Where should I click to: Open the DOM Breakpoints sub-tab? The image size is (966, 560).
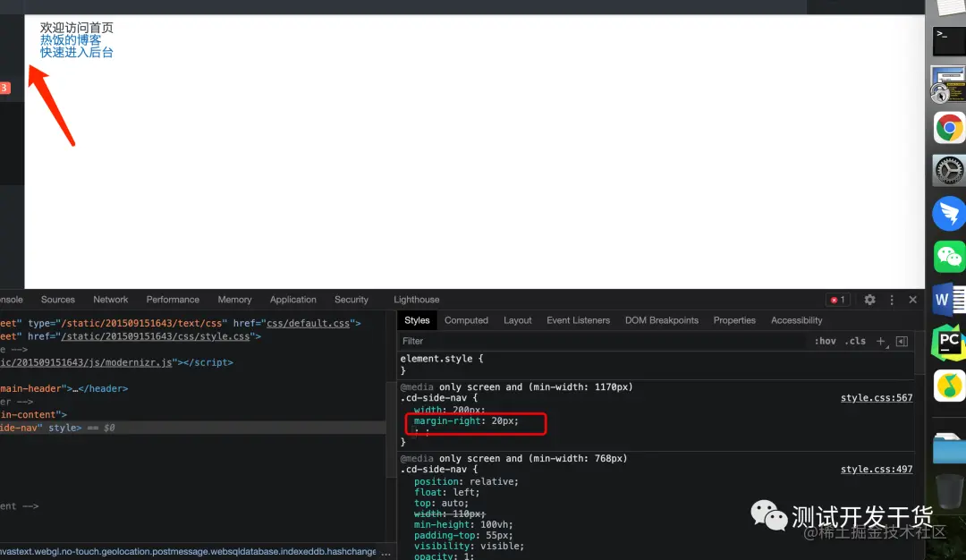point(662,320)
